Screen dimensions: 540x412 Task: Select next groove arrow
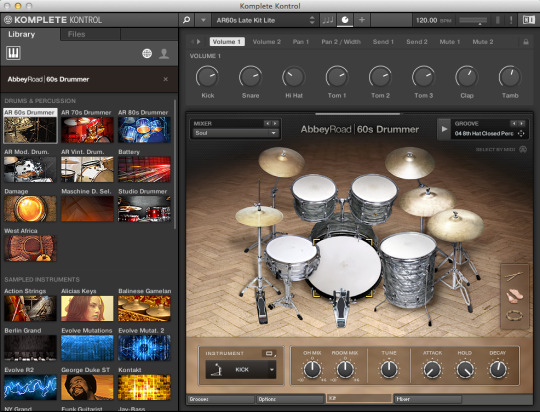click(522, 123)
